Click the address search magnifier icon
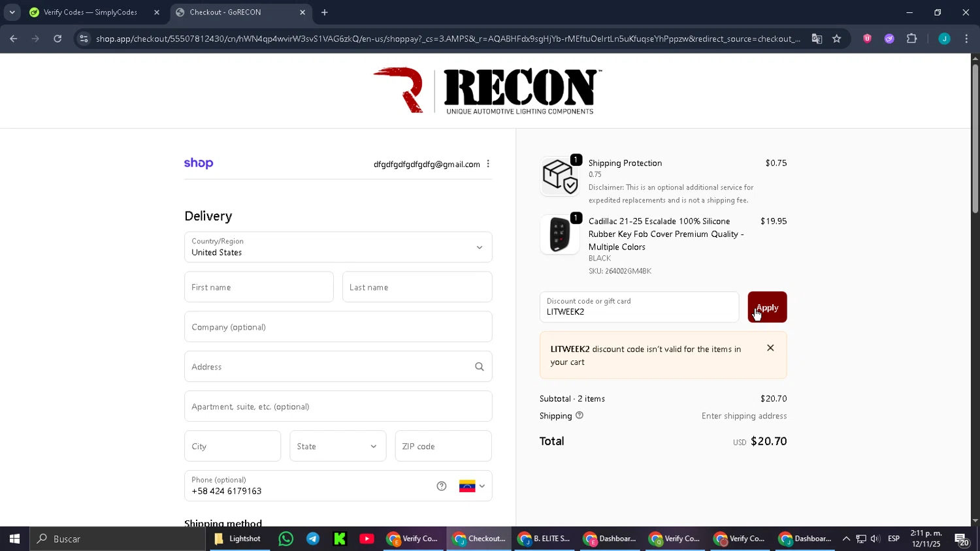 (480, 367)
